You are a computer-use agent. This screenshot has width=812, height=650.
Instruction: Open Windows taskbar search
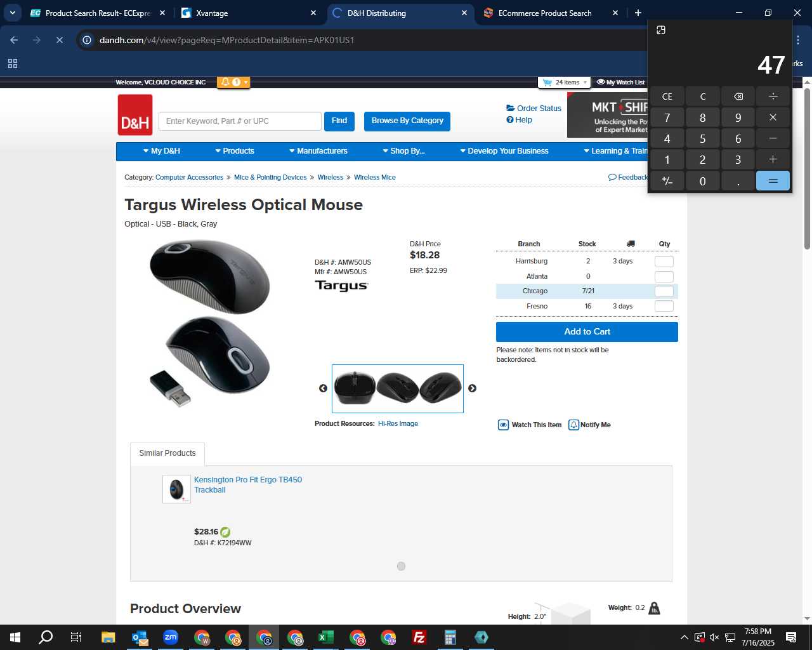click(46, 637)
